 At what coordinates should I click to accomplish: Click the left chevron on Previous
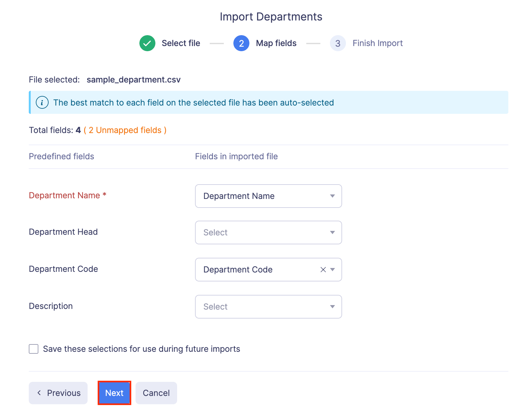(39, 393)
